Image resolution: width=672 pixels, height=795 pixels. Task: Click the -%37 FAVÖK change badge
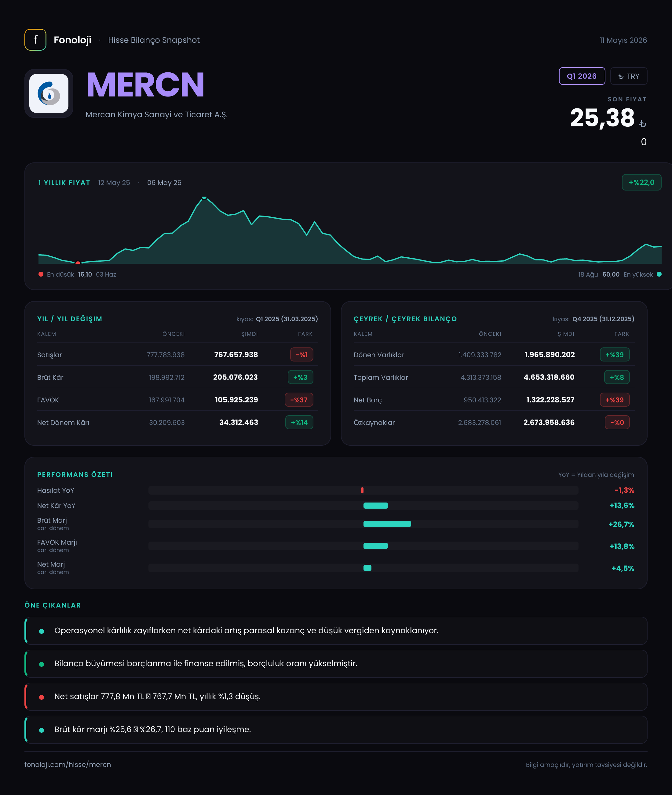(299, 400)
